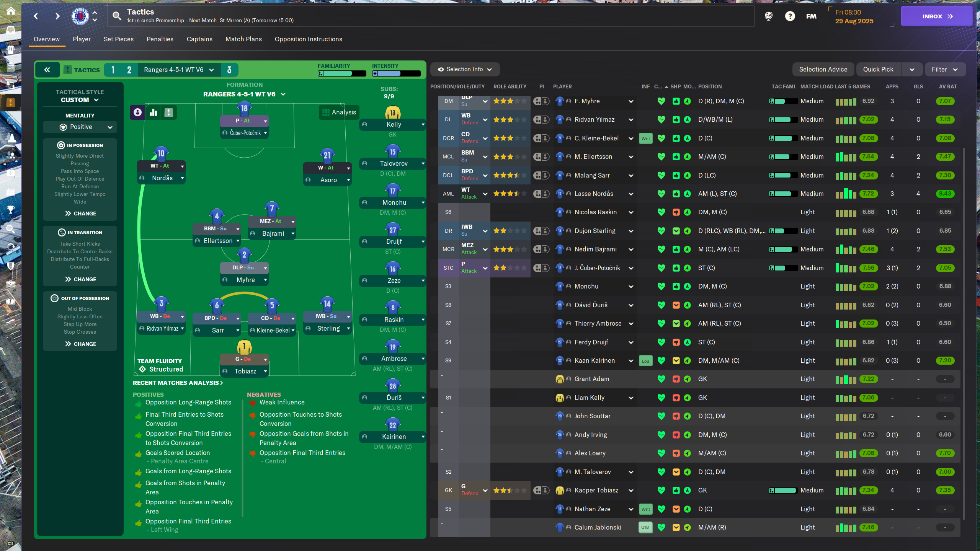Switch to the Set Pieces tab
The width and height of the screenshot is (980, 551).
coord(119,39)
